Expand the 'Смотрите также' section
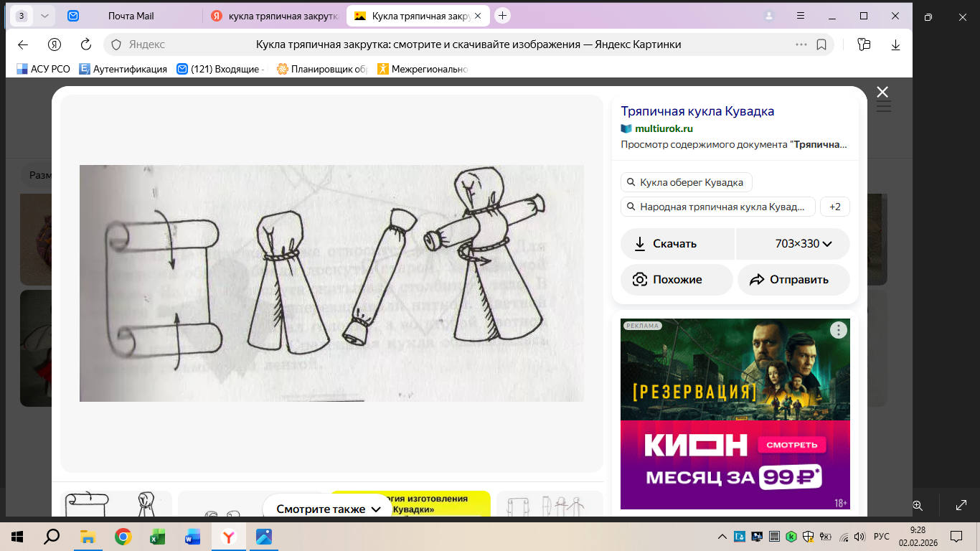980x551 pixels. tap(329, 509)
